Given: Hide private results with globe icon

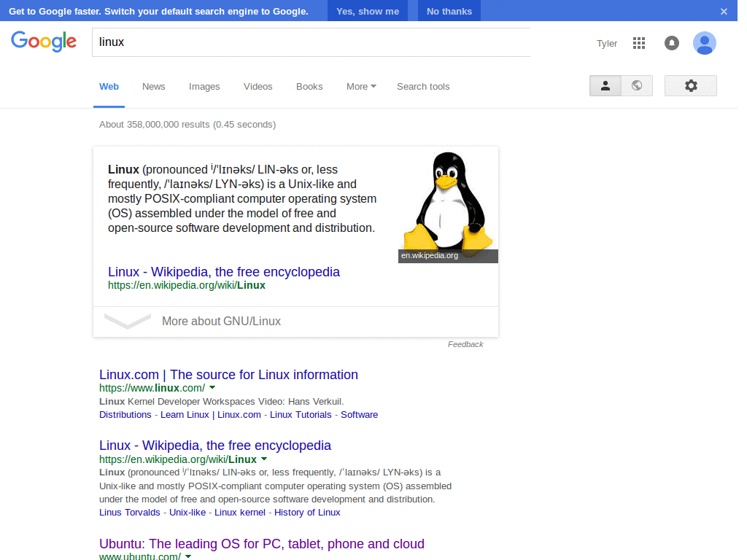Looking at the screenshot, I should (637, 86).
